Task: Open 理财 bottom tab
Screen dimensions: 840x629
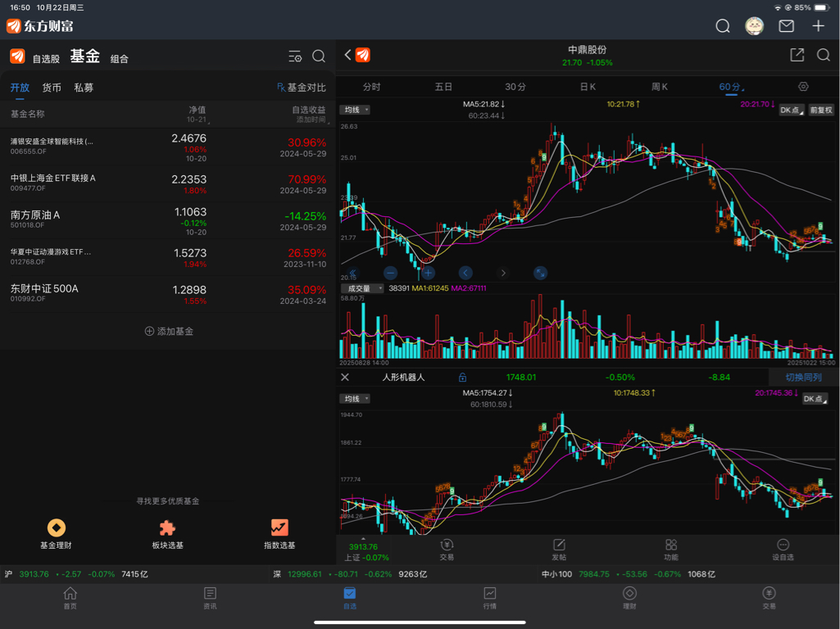Action: [x=629, y=598]
